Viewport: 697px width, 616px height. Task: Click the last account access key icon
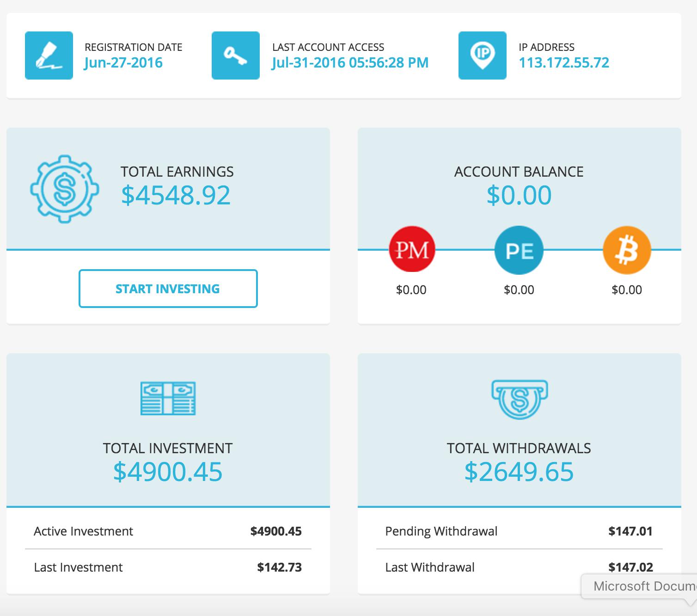tap(236, 55)
